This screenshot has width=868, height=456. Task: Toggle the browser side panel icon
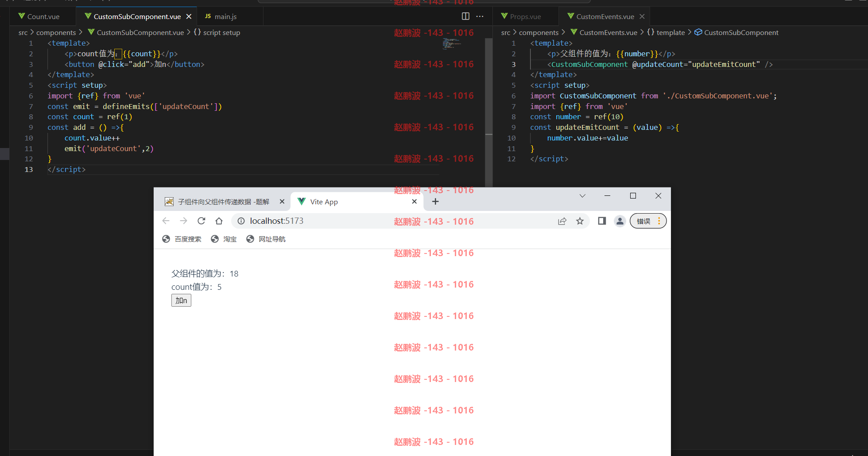pos(602,221)
